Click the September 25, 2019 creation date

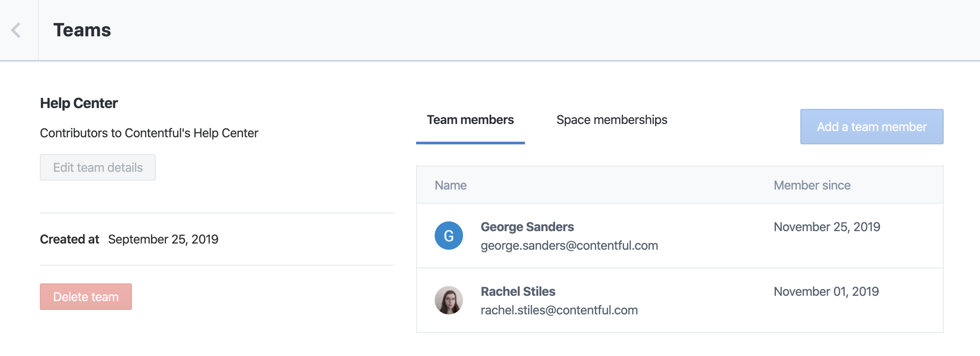pyautogui.click(x=163, y=239)
